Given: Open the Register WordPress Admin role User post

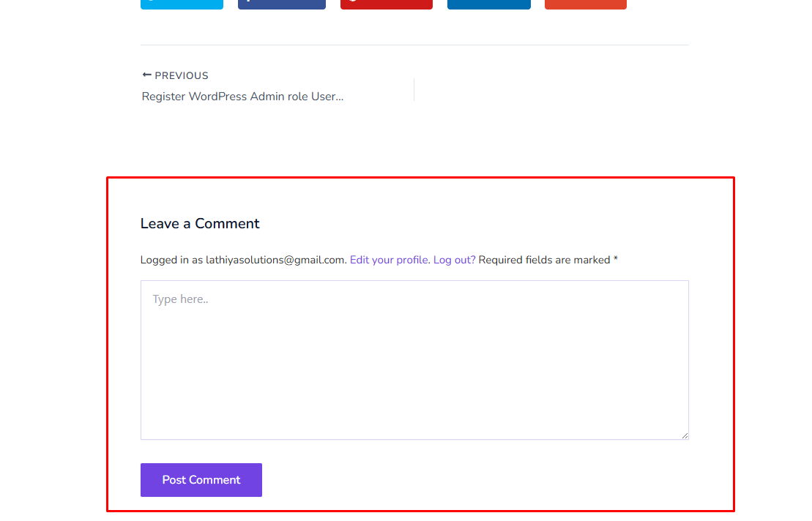Looking at the screenshot, I should (x=242, y=97).
